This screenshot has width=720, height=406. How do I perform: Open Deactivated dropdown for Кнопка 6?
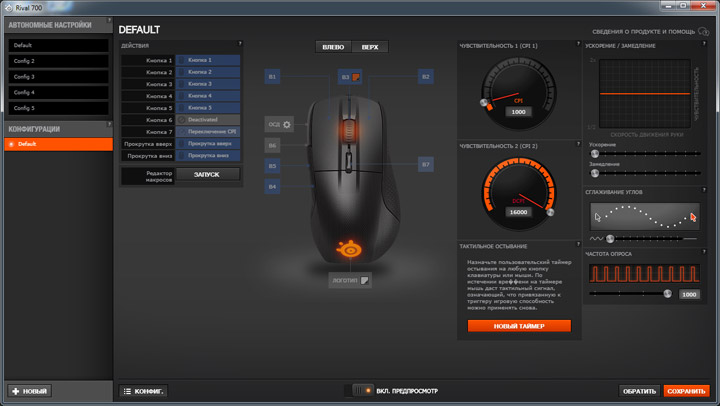pyautogui.click(x=208, y=120)
